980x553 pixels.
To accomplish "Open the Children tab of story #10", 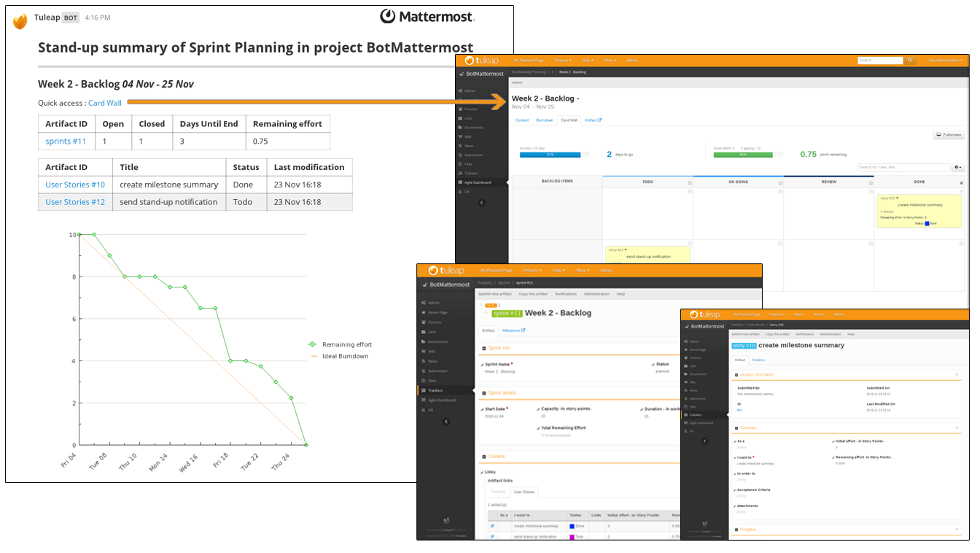I will pyautogui.click(x=758, y=360).
